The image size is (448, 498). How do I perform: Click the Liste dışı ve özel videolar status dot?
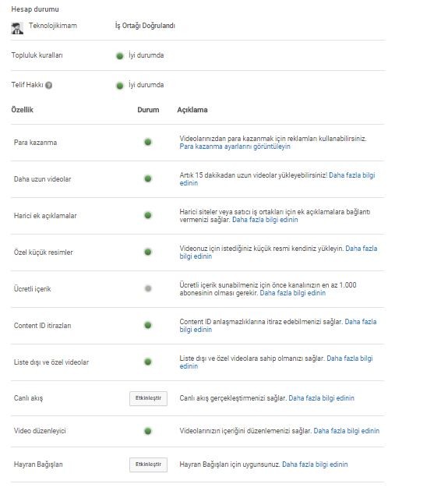(148, 362)
